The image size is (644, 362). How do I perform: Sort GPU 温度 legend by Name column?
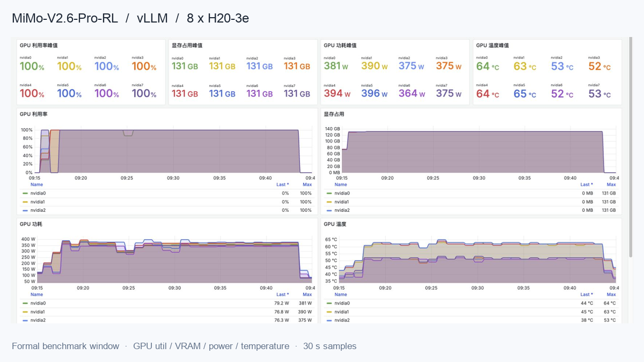coord(341,294)
